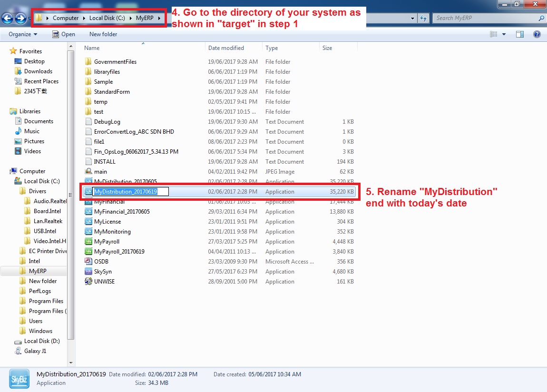
Task: Click the Search MyERP input field
Action: [485, 18]
